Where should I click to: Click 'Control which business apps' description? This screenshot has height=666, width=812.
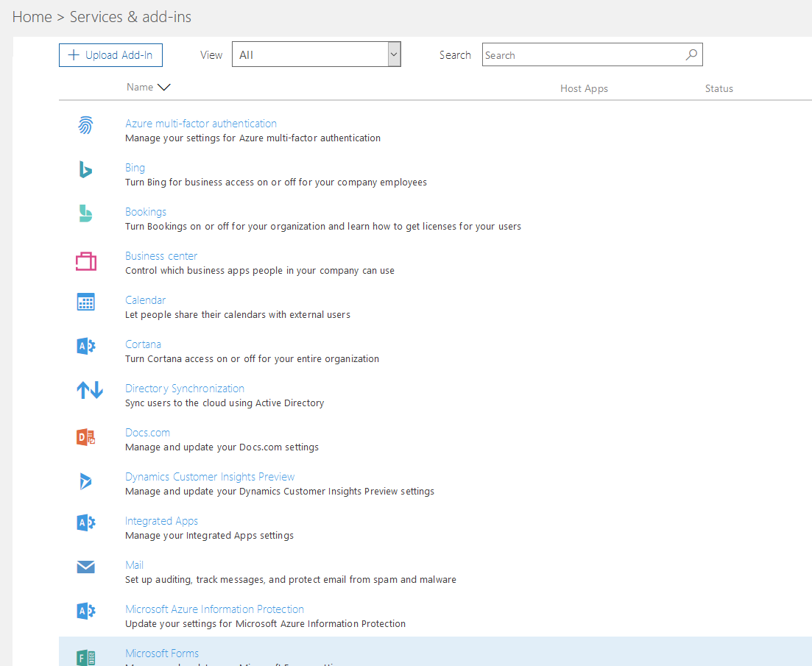[x=260, y=271]
